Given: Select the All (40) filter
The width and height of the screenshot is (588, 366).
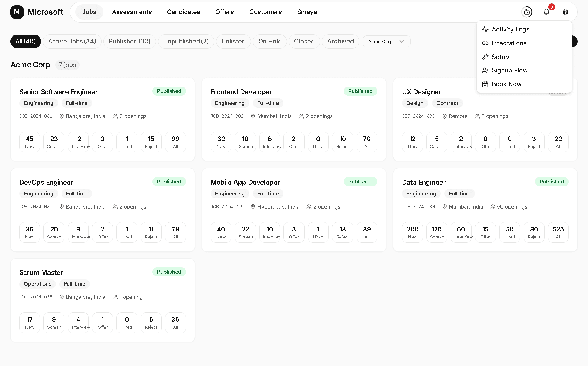Looking at the screenshot, I should [x=26, y=41].
